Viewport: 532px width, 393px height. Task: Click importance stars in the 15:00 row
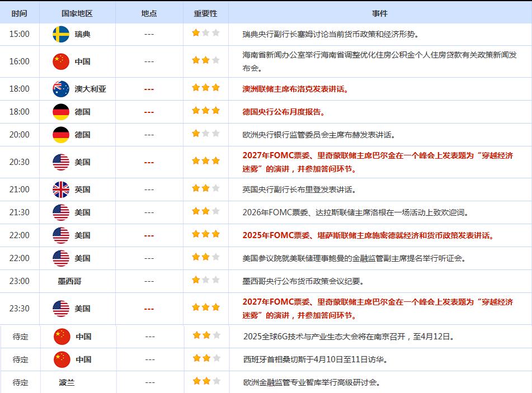pyautogui.click(x=206, y=33)
